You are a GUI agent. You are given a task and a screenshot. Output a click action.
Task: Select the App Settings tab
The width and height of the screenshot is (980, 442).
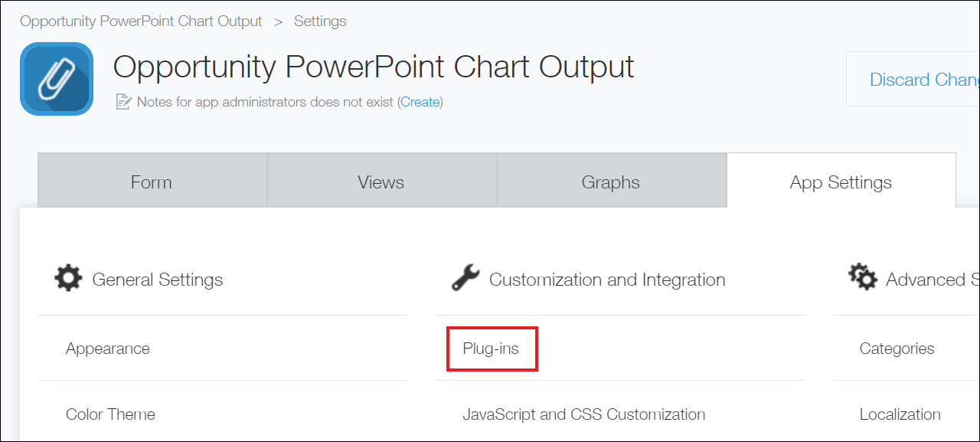coord(841,181)
